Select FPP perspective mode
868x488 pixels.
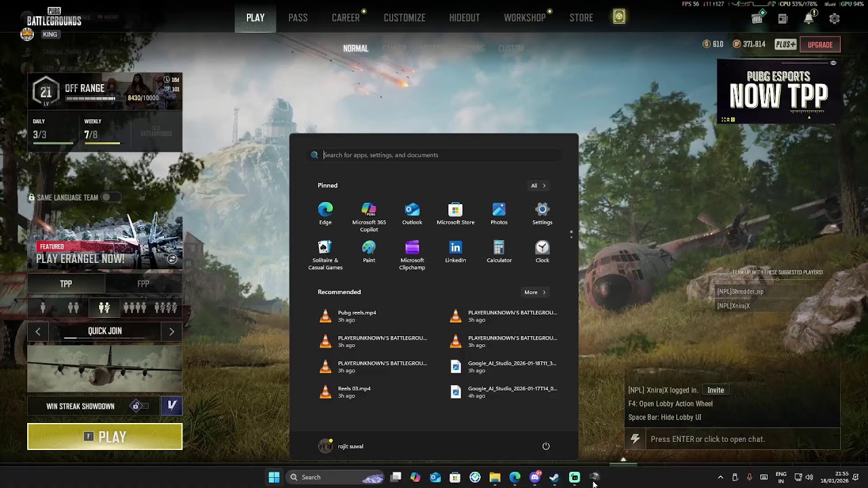click(143, 284)
